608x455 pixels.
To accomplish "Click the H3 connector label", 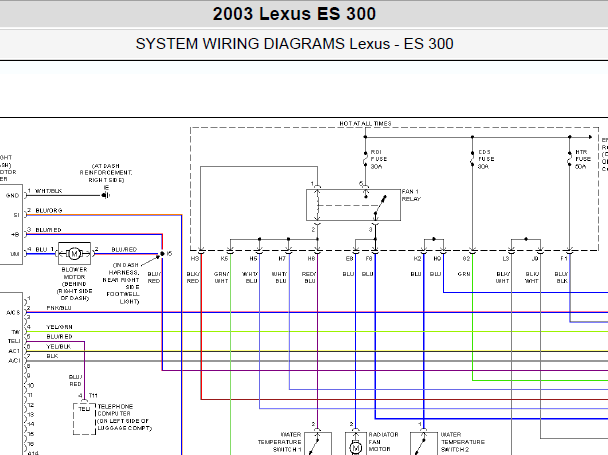I will tap(194, 258).
